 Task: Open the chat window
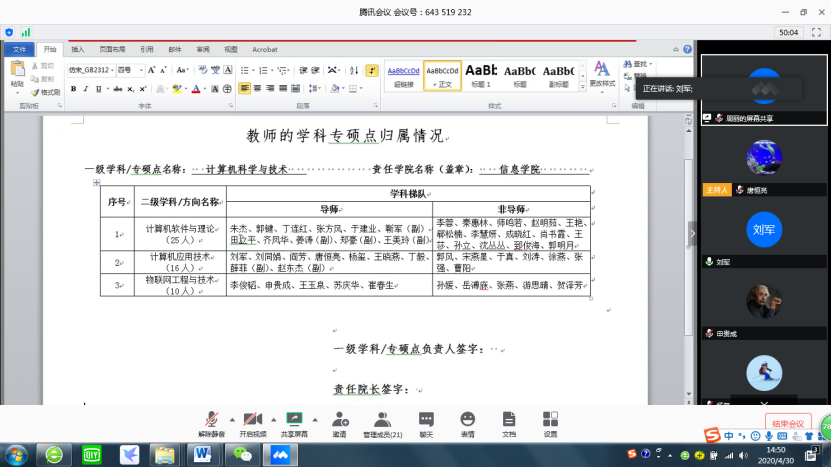[x=426, y=421]
